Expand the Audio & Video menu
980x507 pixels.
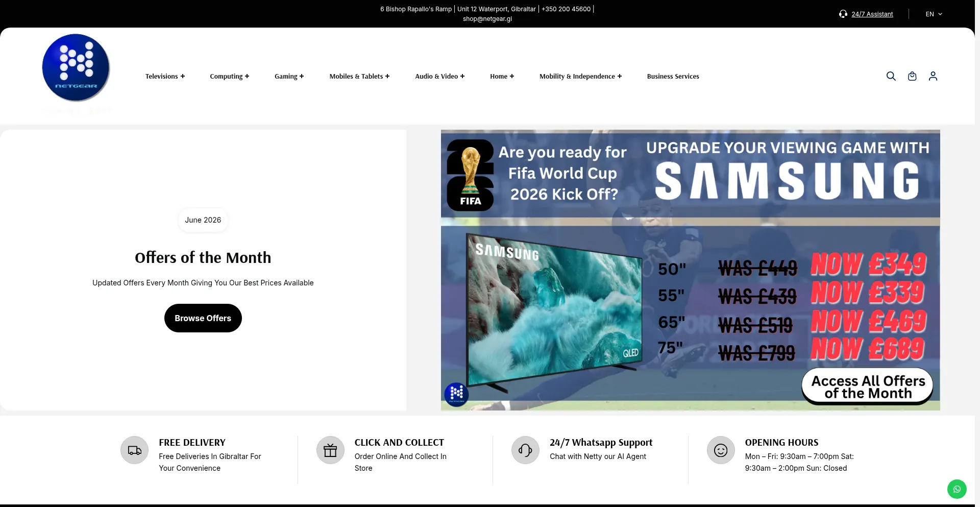tap(440, 76)
